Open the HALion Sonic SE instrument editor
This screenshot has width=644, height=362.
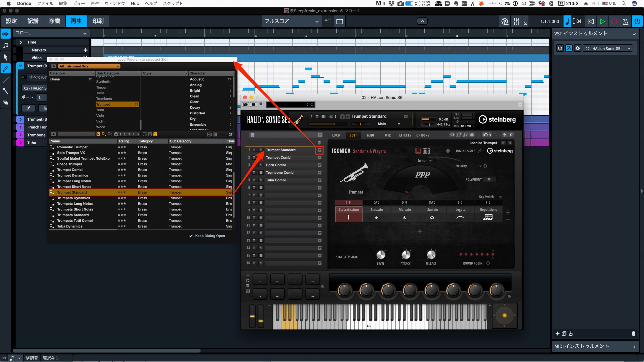coord(569,48)
